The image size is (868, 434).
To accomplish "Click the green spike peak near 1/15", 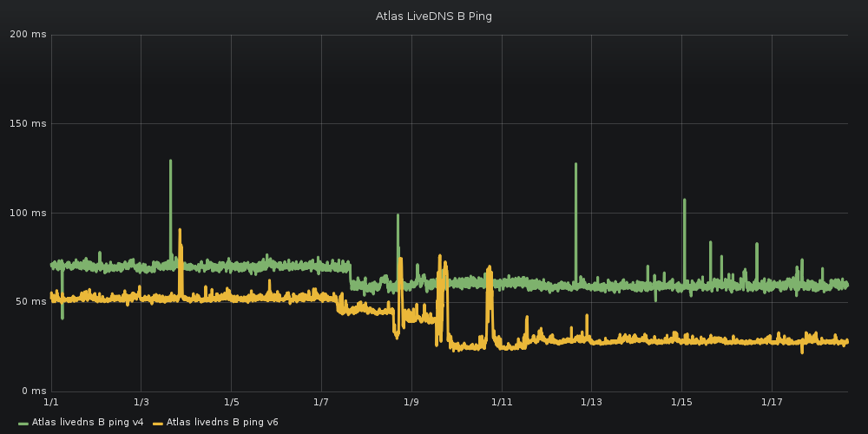I will pos(684,201).
